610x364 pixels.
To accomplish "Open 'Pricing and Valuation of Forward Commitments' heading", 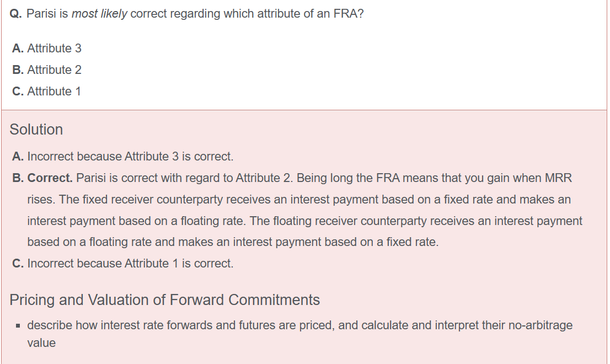I will [x=164, y=300].
